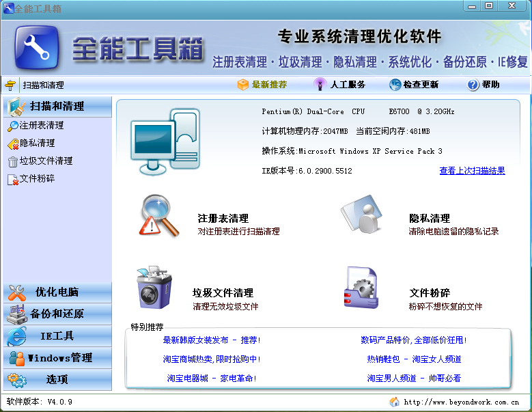Click the Internet Explorer icon for IE工具

click(x=17, y=336)
